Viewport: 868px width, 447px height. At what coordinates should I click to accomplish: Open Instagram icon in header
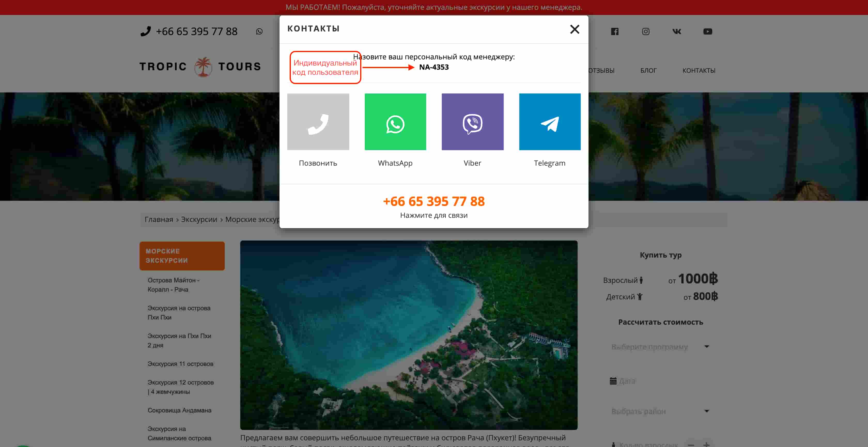pos(645,31)
